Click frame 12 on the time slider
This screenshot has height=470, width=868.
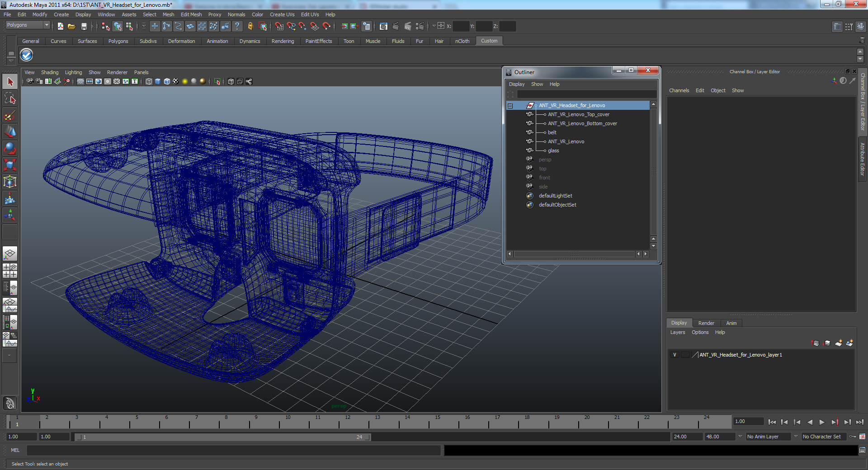pyautogui.click(x=347, y=422)
